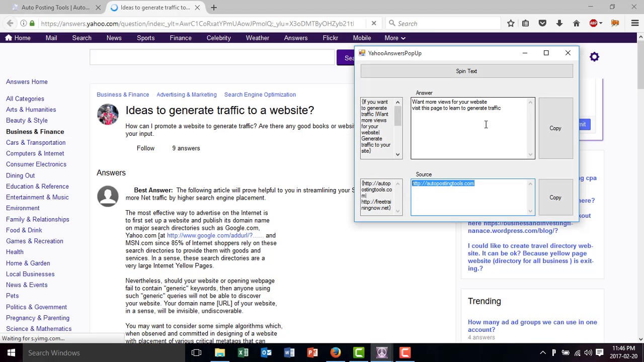The width and height of the screenshot is (644, 362).
Task: Open File Explorer from taskbar
Action: pyautogui.click(x=220, y=352)
